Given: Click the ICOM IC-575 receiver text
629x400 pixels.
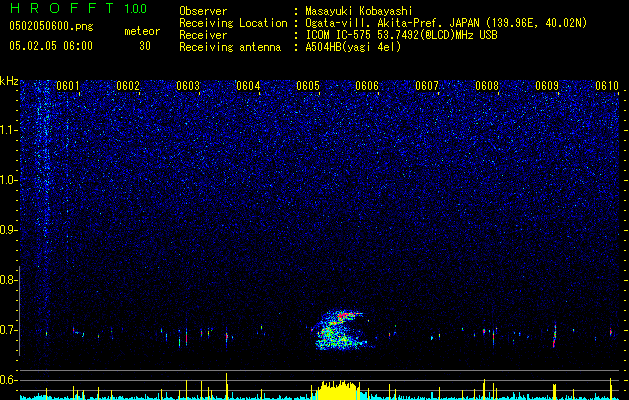Looking at the screenshot, I should (401, 35).
